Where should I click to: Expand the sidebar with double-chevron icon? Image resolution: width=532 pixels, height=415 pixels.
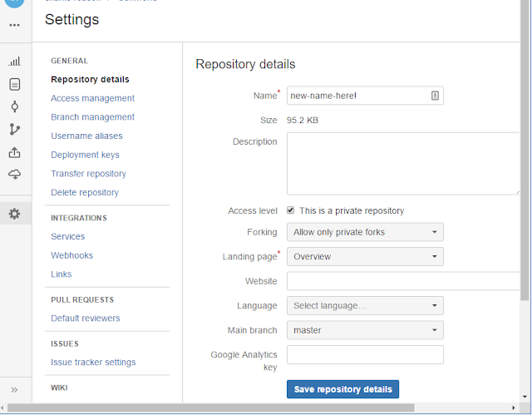click(14, 389)
